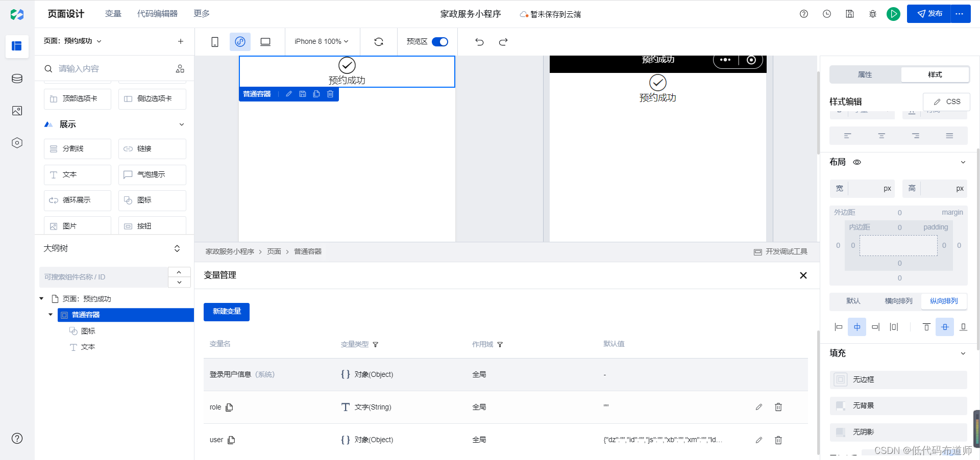
Task: Delete the user variable
Action: pos(778,440)
